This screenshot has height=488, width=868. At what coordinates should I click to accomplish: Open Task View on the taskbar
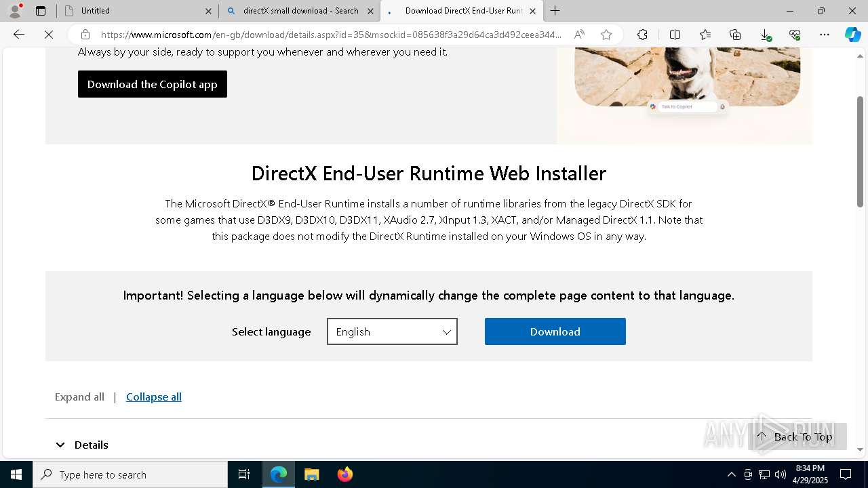pyautogui.click(x=244, y=474)
